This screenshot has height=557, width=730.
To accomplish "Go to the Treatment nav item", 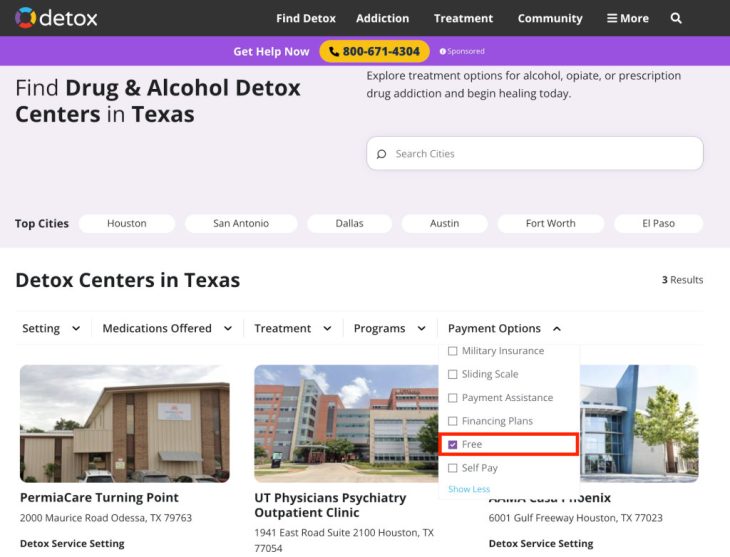I will pyautogui.click(x=463, y=18).
